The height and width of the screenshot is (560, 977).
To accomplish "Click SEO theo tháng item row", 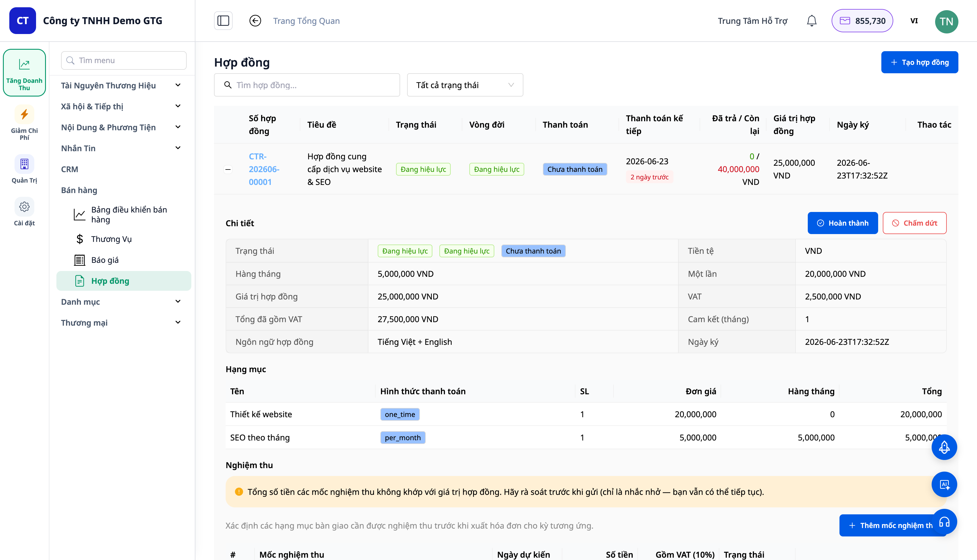I will (x=586, y=437).
